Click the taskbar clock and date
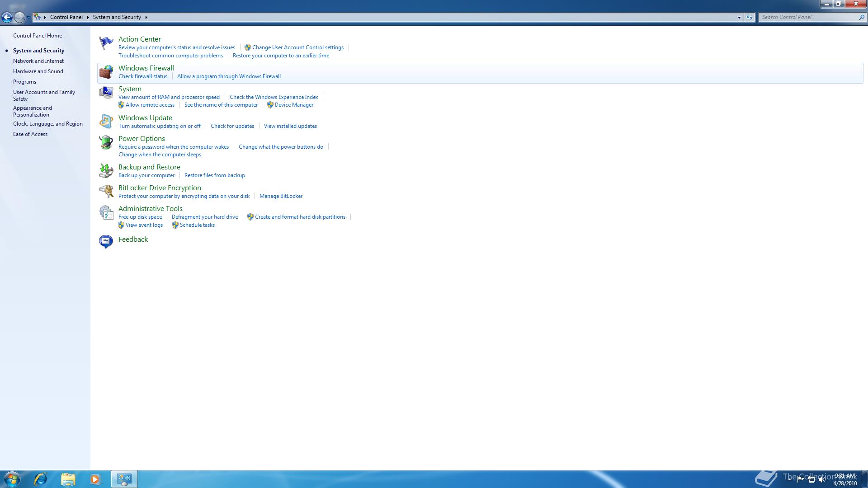 pos(845,479)
